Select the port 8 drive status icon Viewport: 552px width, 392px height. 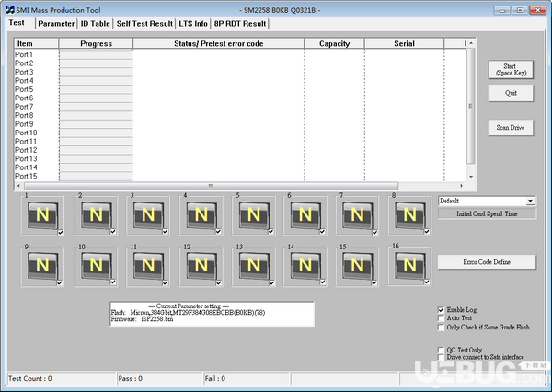[x=409, y=215]
